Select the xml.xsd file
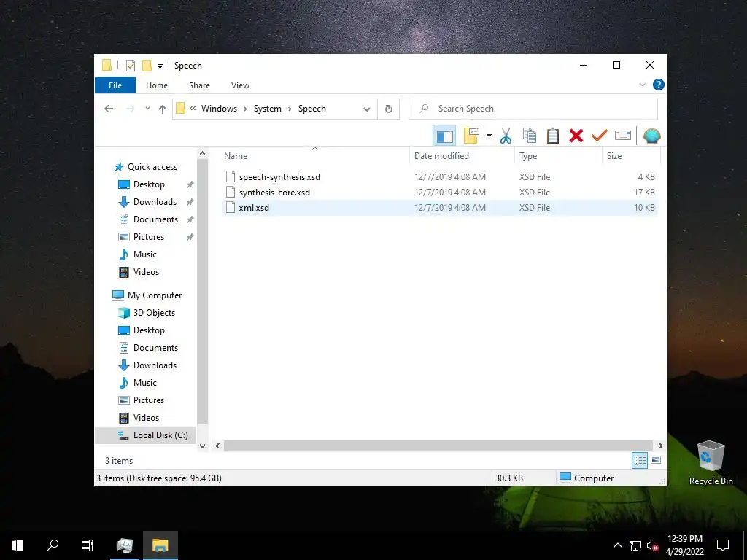Viewport: 747px width, 560px height. coord(254,208)
